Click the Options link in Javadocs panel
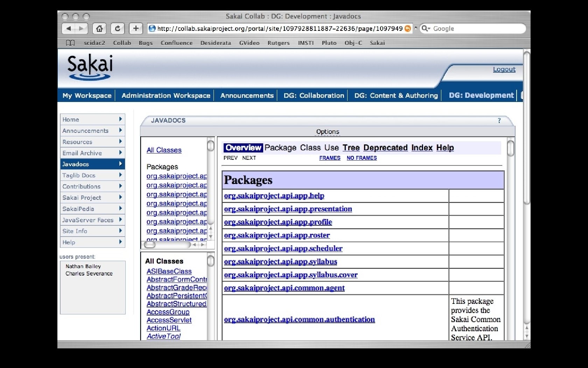Viewport: 588px width, 368px height. [328, 132]
